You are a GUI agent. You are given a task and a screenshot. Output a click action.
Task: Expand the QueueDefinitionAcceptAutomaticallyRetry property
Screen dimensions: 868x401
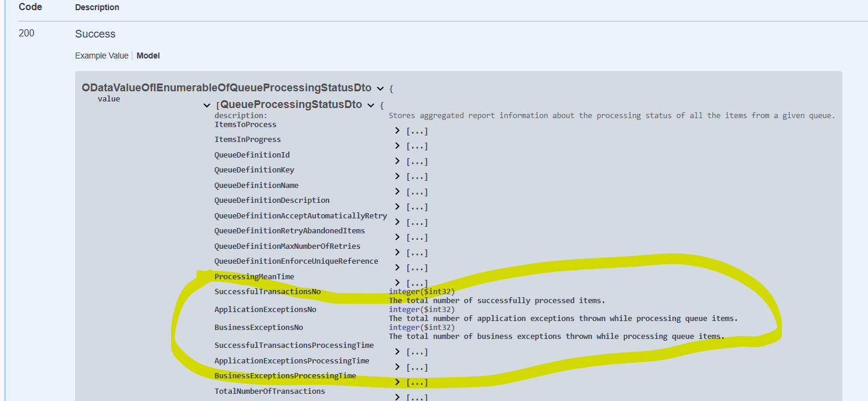[x=396, y=221]
